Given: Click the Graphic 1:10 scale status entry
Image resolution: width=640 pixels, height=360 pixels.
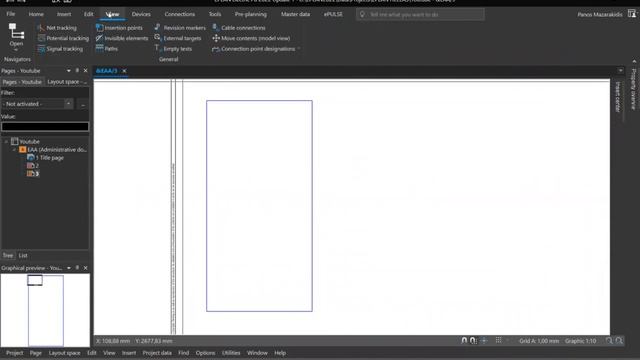Looking at the screenshot, I should tap(580, 341).
